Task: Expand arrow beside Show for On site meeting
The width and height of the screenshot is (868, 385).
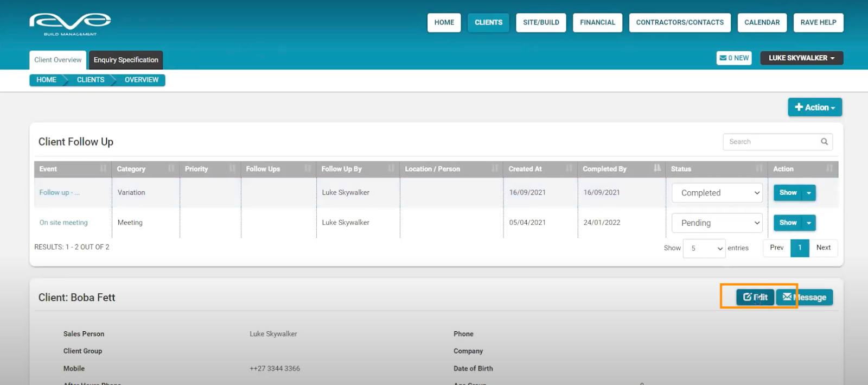Action: click(809, 223)
